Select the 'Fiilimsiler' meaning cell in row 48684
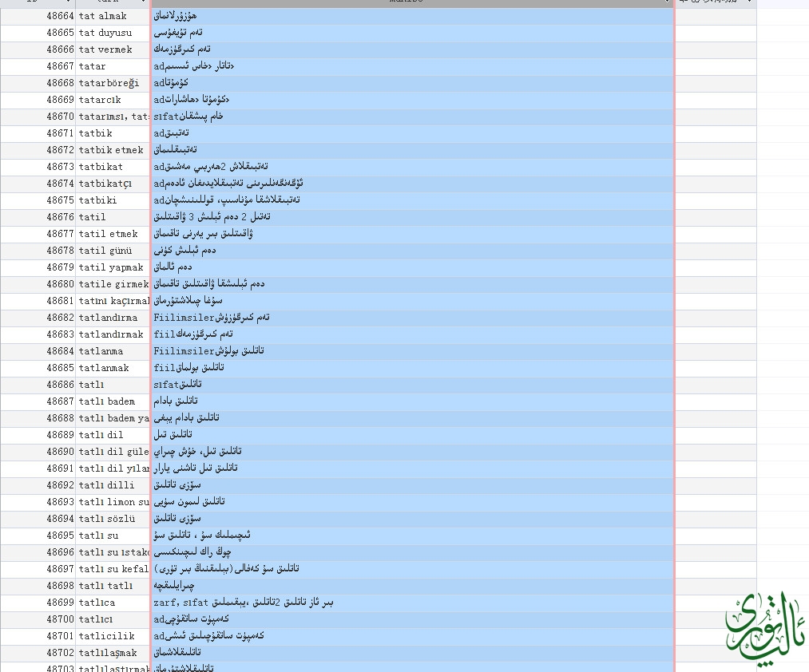The image size is (809, 672). [412, 351]
